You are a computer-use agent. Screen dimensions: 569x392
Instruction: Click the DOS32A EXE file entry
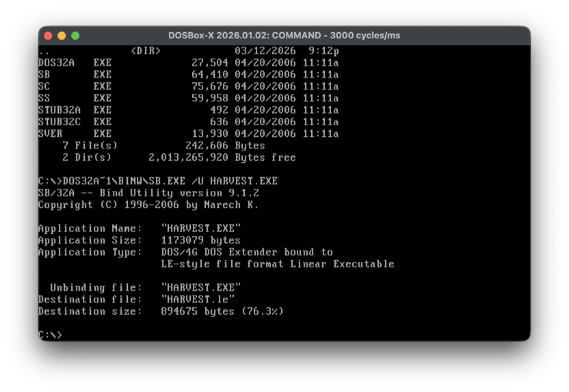click(x=75, y=63)
